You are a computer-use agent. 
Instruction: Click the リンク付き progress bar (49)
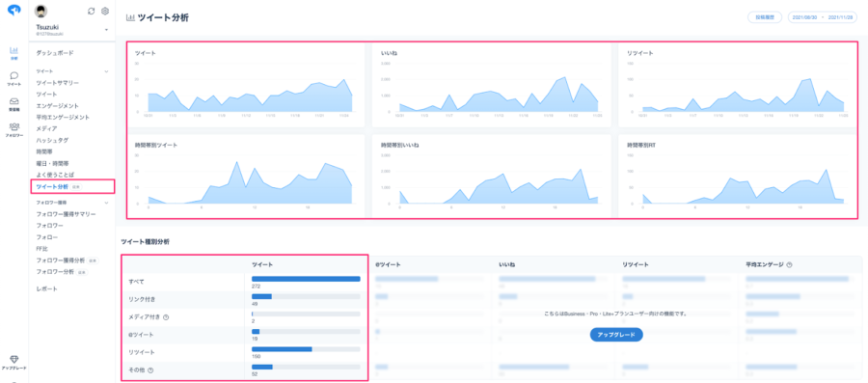click(x=306, y=297)
